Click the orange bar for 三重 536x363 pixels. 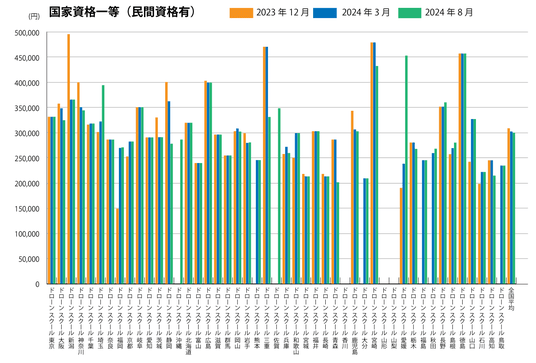(264, 165)
